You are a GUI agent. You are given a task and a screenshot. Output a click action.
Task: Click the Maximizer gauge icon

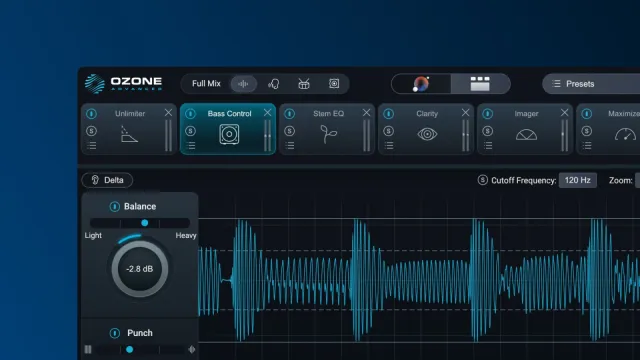point(625,135)
